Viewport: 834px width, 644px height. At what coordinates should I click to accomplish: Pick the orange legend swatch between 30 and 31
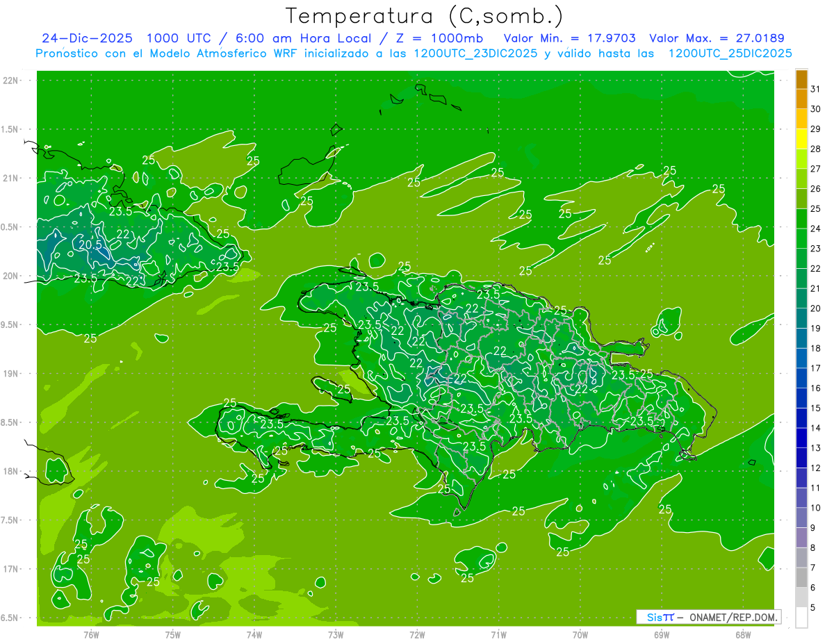click(x=801, y=99)
